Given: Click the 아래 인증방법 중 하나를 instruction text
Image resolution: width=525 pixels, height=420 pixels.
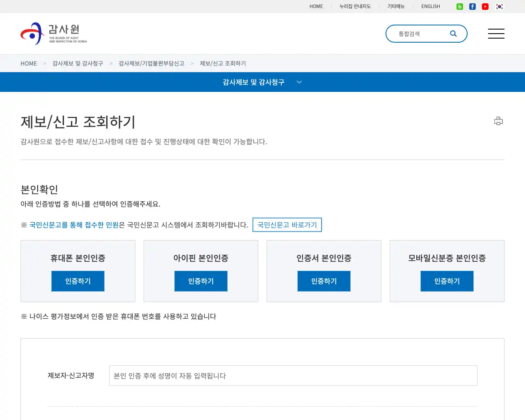Looking at the screenshot, I should [x=91, y=204].
